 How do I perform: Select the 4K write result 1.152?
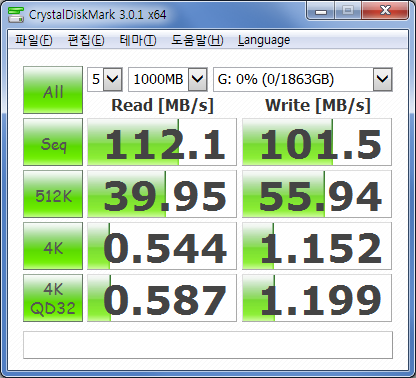click(x=317, y=246)
